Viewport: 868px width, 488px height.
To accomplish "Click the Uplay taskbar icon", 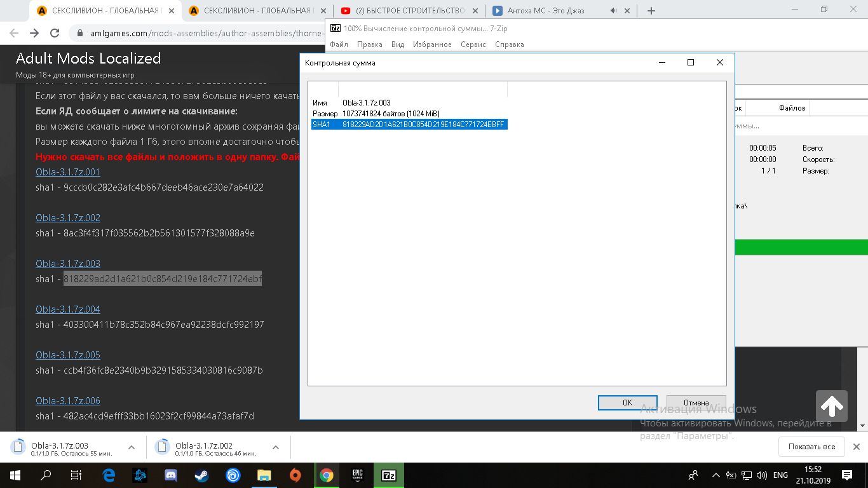I will coord(233,475).
